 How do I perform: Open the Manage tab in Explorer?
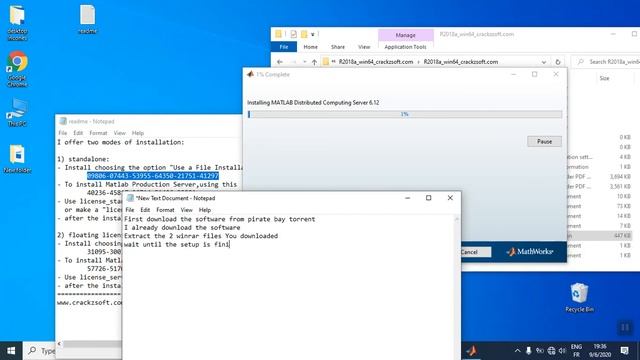pos(405,35)
